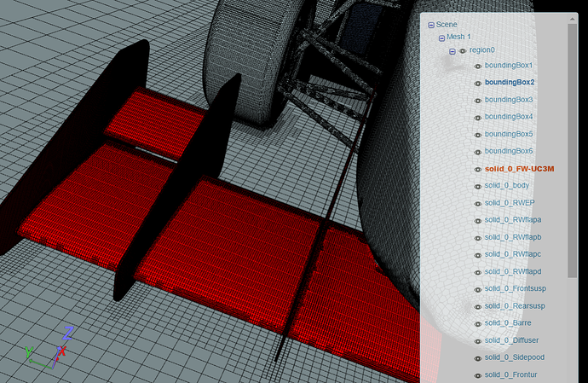
Task: Hide solid_0_Sidepood via eye icon
Action: [478, 358]
